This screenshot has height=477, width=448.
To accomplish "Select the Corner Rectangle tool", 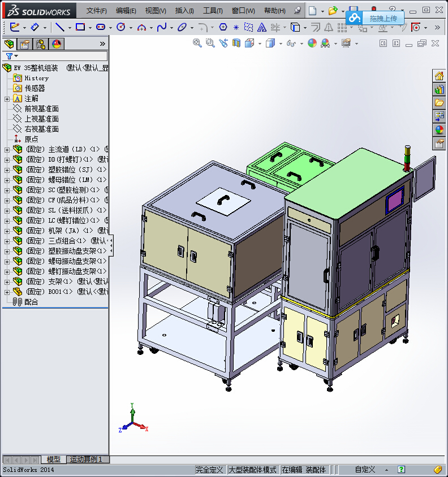I will point(80,27).
